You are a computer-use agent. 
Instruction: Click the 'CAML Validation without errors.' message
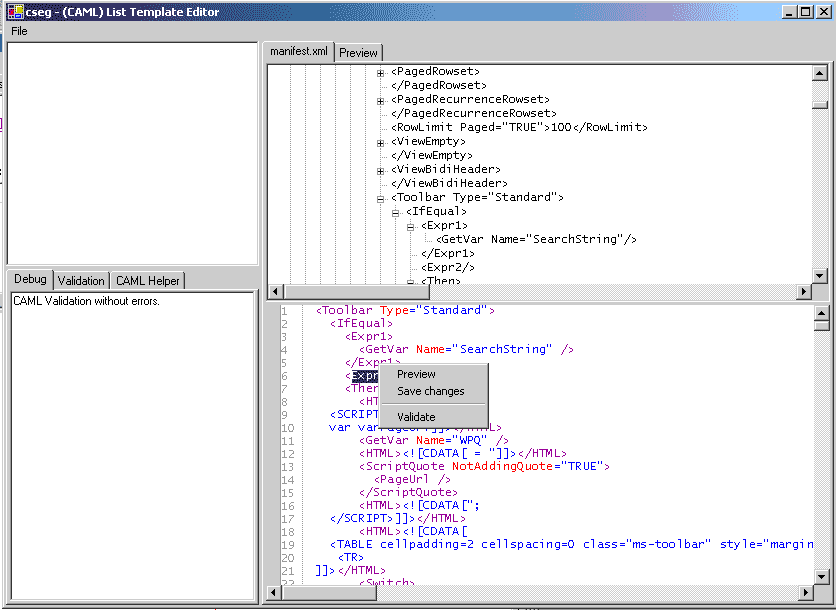pos(86,301)
